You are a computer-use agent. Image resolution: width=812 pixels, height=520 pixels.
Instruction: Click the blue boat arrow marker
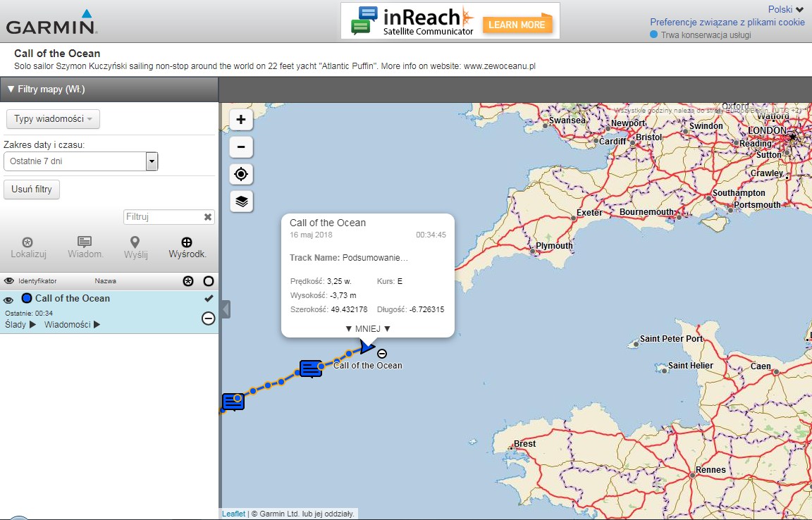pos(367,346)
